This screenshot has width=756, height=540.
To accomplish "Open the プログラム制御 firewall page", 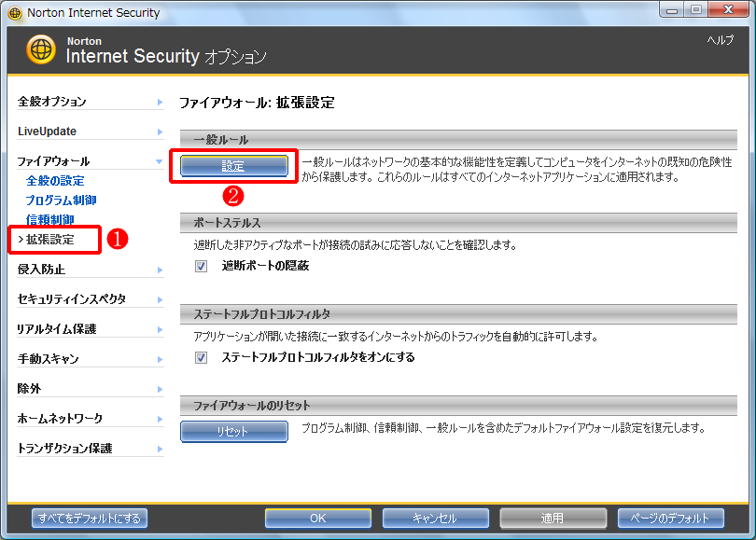I will pos(61,201).
